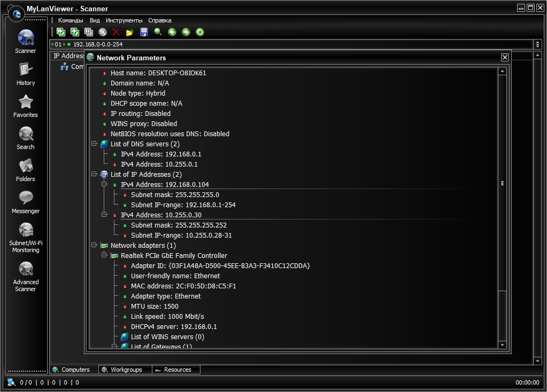Click the main window scroll-up arrow

click(x=537, y=55)
